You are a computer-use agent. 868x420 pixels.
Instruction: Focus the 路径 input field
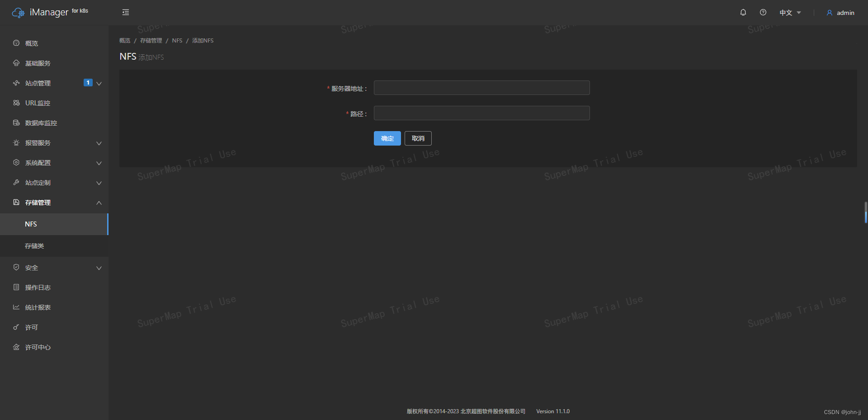click(x=481, y=113)
